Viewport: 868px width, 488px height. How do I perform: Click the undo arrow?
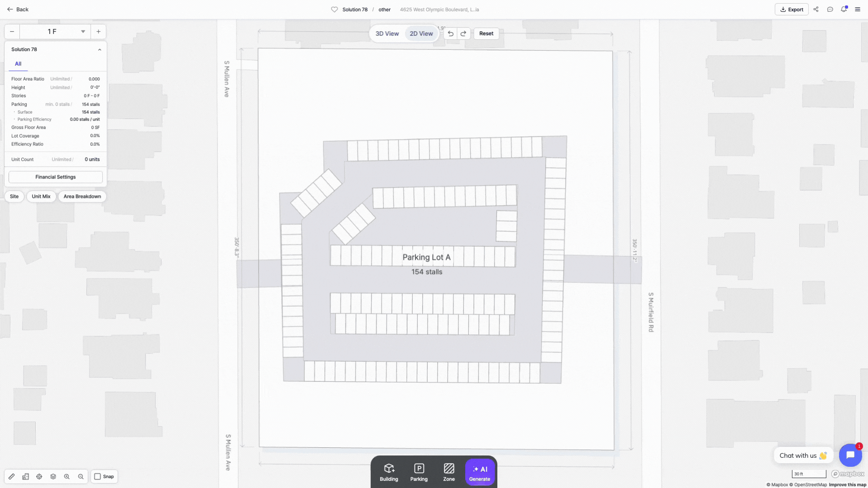450,33
